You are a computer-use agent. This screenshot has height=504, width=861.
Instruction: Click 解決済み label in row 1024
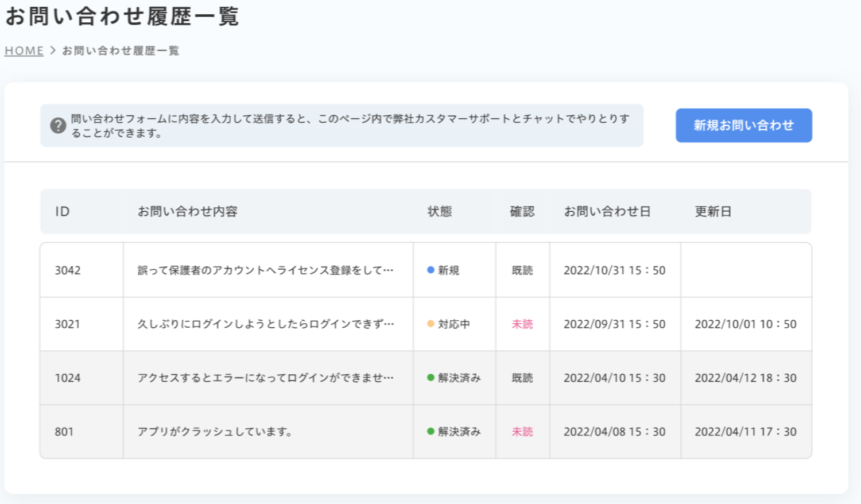(x=459, y=378)
